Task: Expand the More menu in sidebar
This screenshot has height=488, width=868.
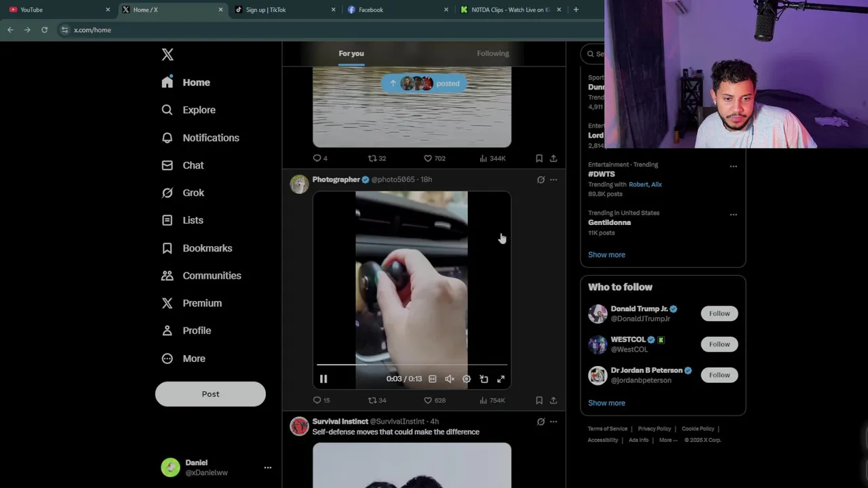Action: (183, 359)
